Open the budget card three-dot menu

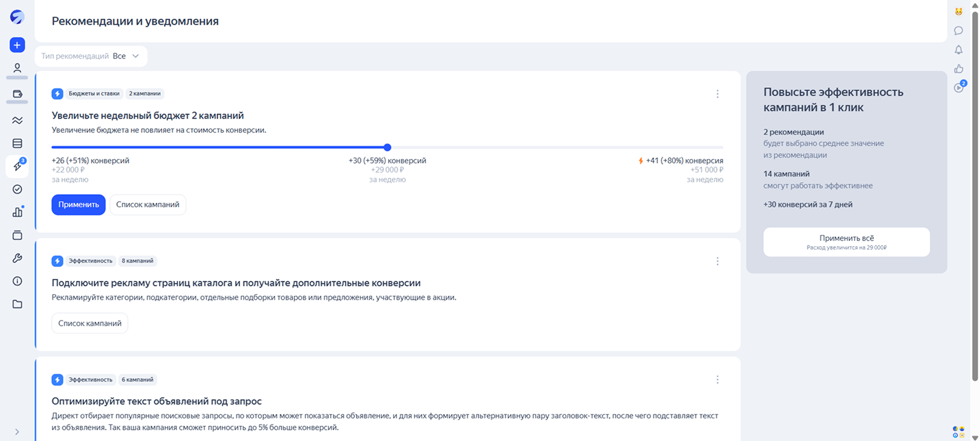(717, 94)
